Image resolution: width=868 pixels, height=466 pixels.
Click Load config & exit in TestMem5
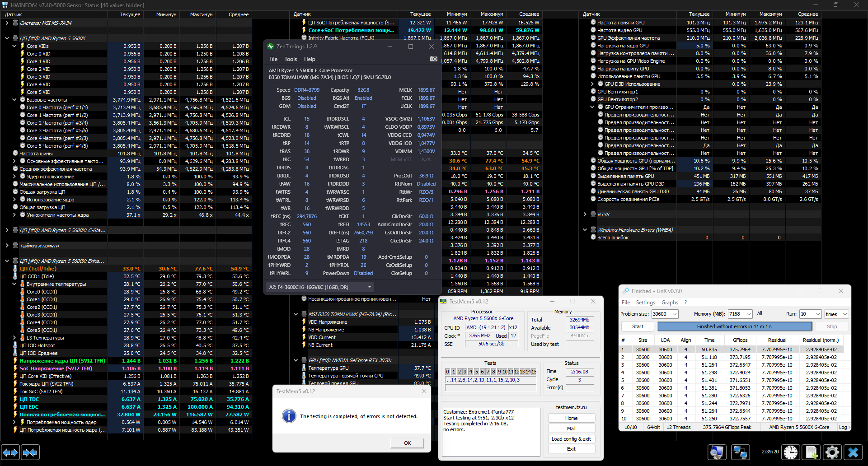571,439
